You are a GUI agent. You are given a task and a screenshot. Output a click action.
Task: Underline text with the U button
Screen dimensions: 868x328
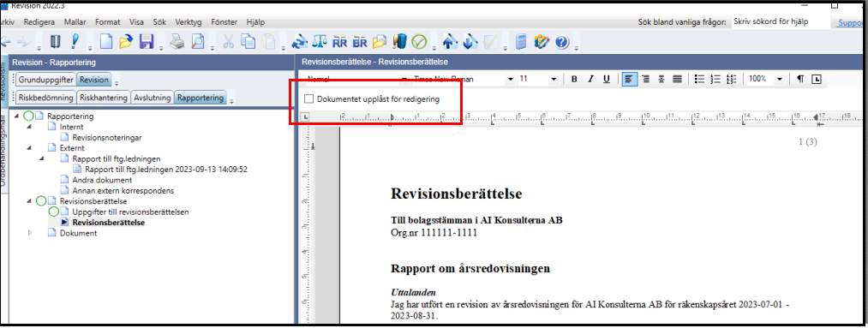pyautogui.click(x=606, y=79)
